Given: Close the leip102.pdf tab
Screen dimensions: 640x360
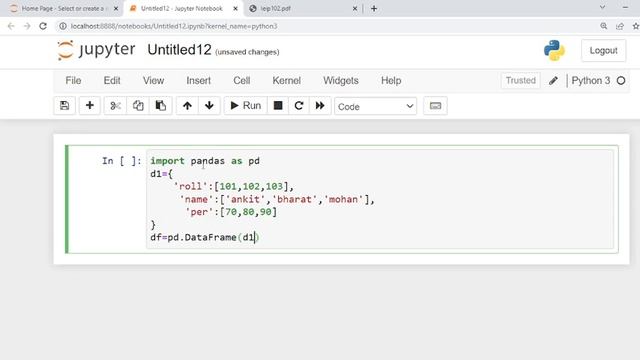Looking at the screenshot, I should tap(355, 8).
